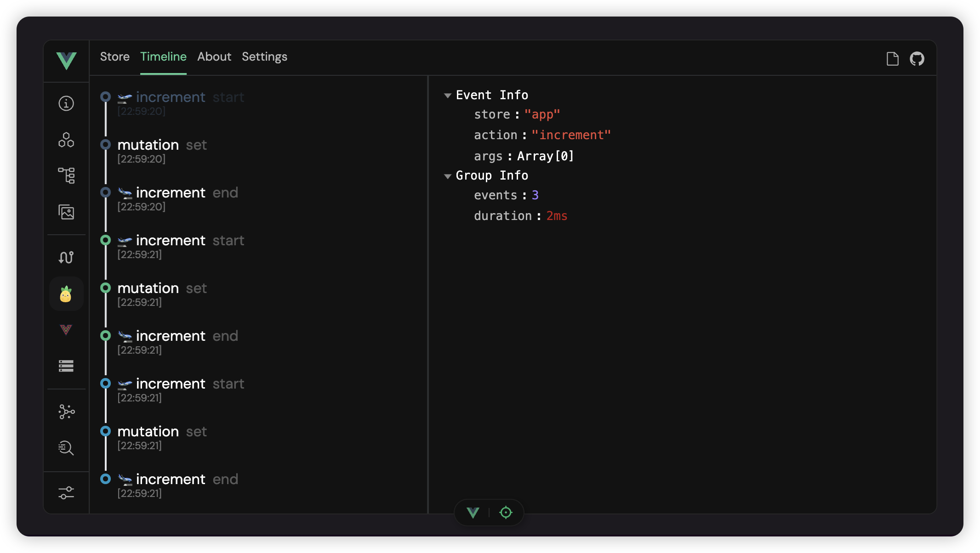Open the Components tree icon in sidebar
The height and width of the screenshot is (553, 980).
[66, 175]
